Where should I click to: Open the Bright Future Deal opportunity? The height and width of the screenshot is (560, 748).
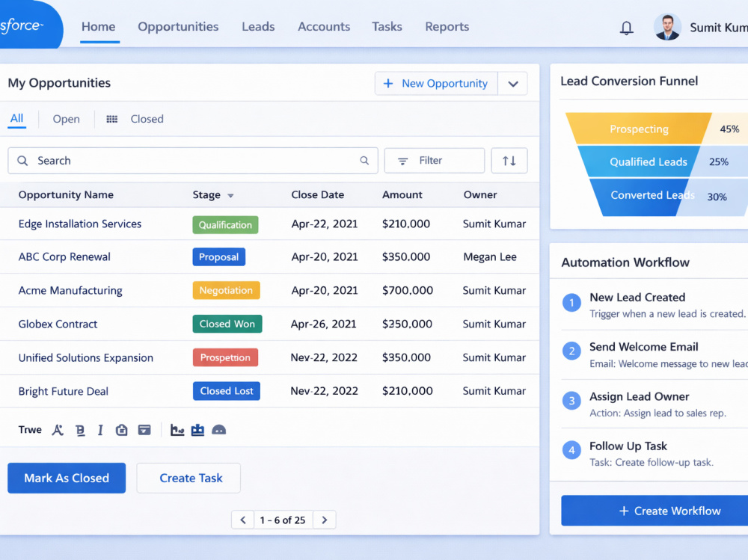pyautogui.click(x=64, y=391)
